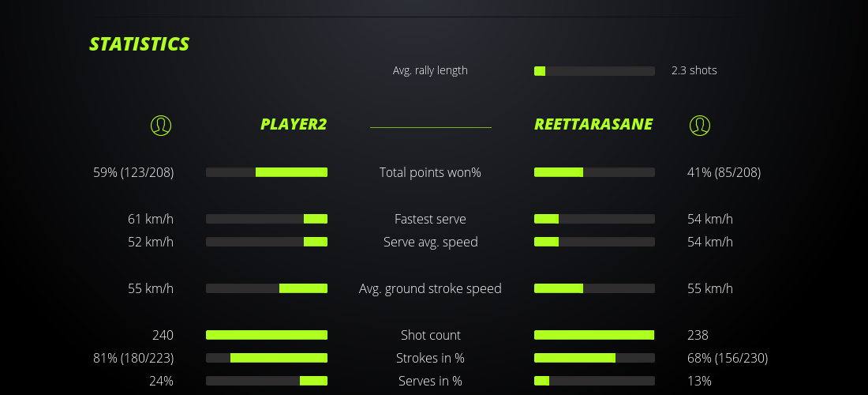Click PLAYER2's Fastest serve bar
The height and width of the screenshot is (395, 868).
click(x=267, y=219)
